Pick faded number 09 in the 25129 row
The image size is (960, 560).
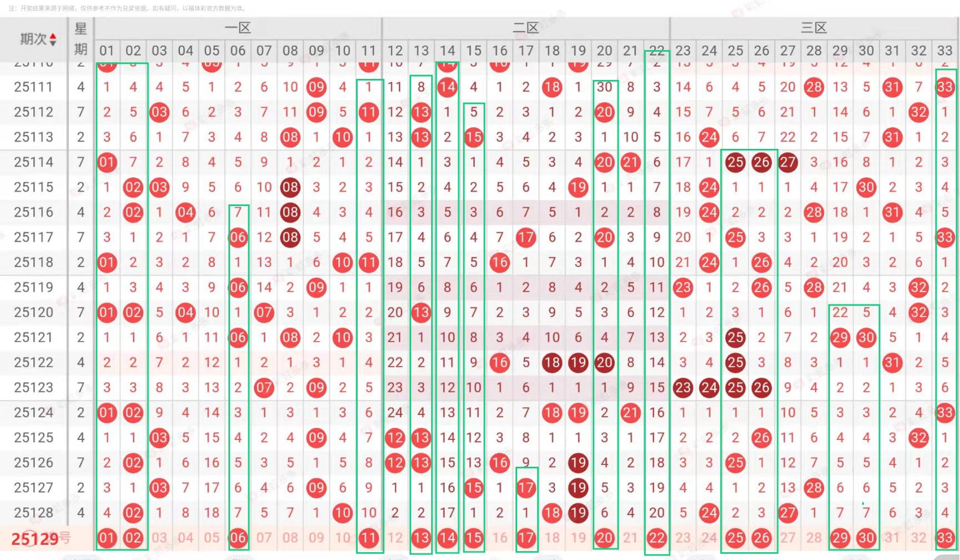(x=316, y=538)
